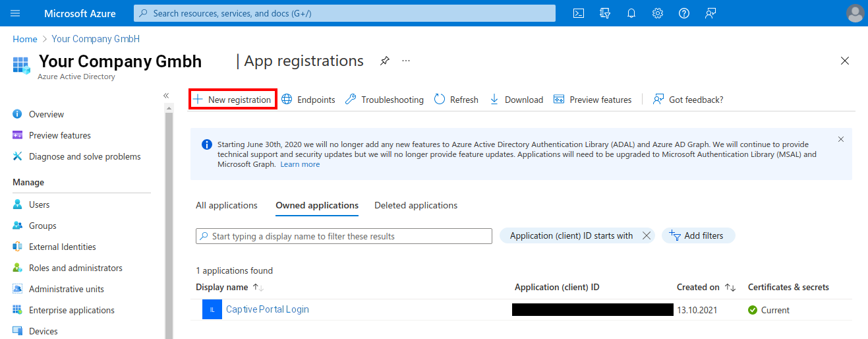This screenshot has width=868, height=339.
Task: Open Endpoints from the toolbar
Action: click(x=308, y=100)
